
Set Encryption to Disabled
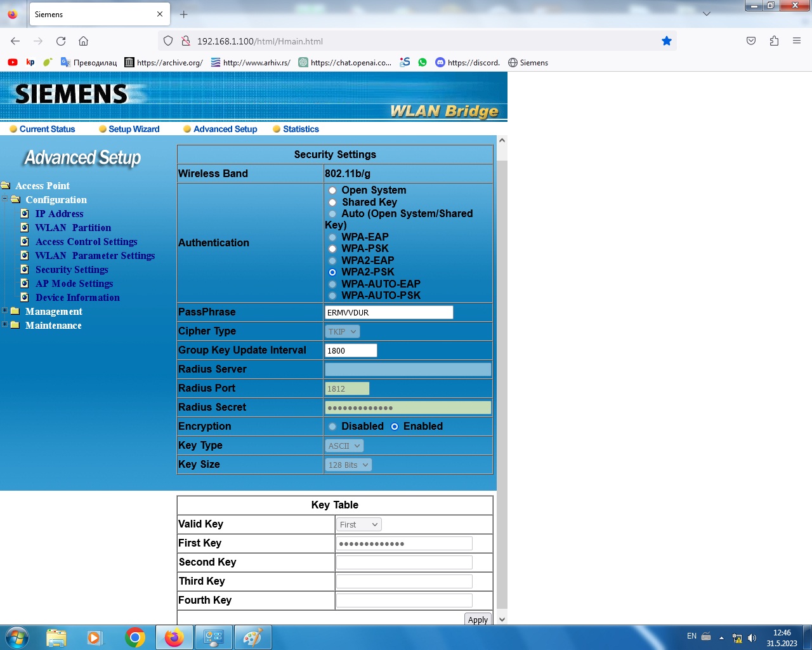[332, 427]
